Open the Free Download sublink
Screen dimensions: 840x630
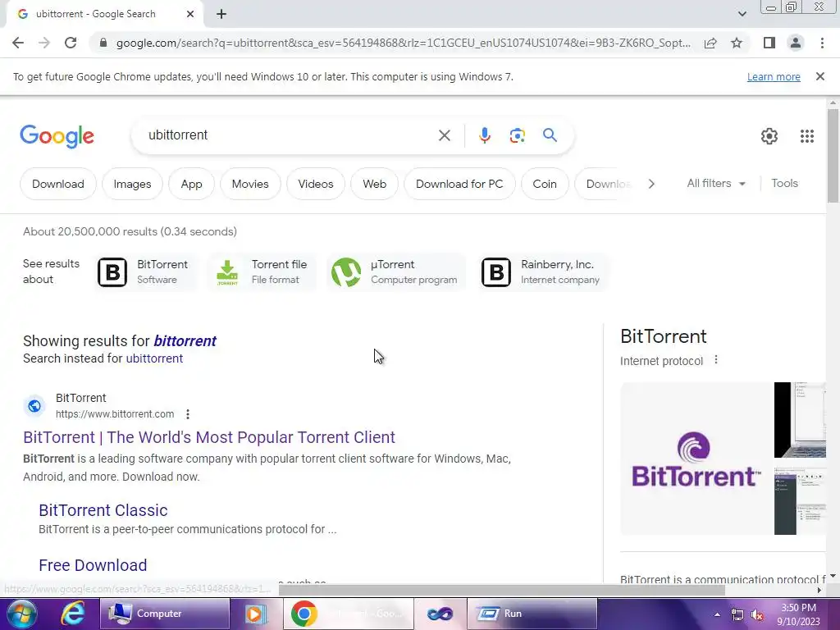click(93, 565)
